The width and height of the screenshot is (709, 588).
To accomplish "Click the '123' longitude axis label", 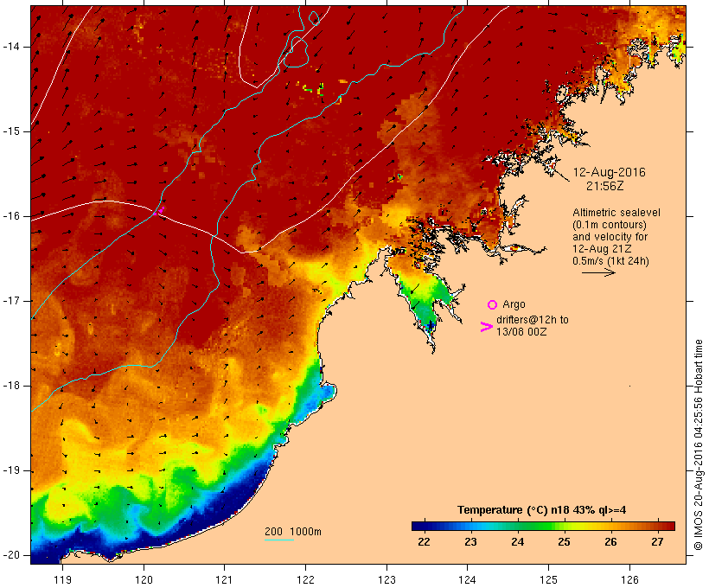I will [x=386, y=580].
